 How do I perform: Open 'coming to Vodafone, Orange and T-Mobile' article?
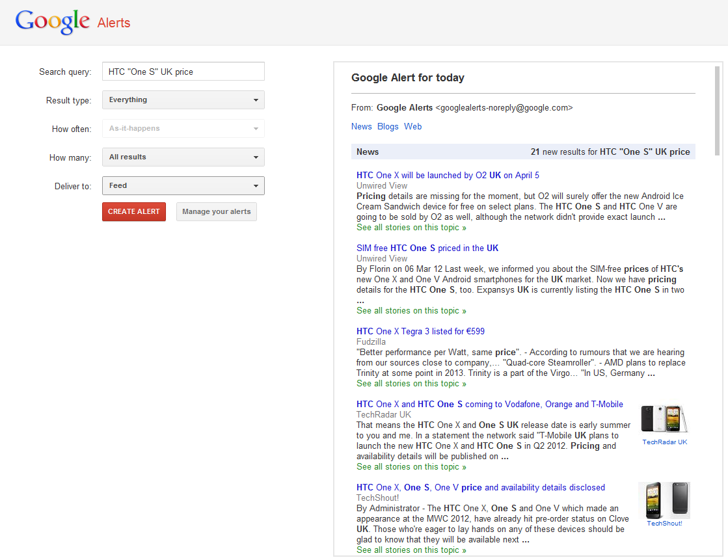click(490, 404)
